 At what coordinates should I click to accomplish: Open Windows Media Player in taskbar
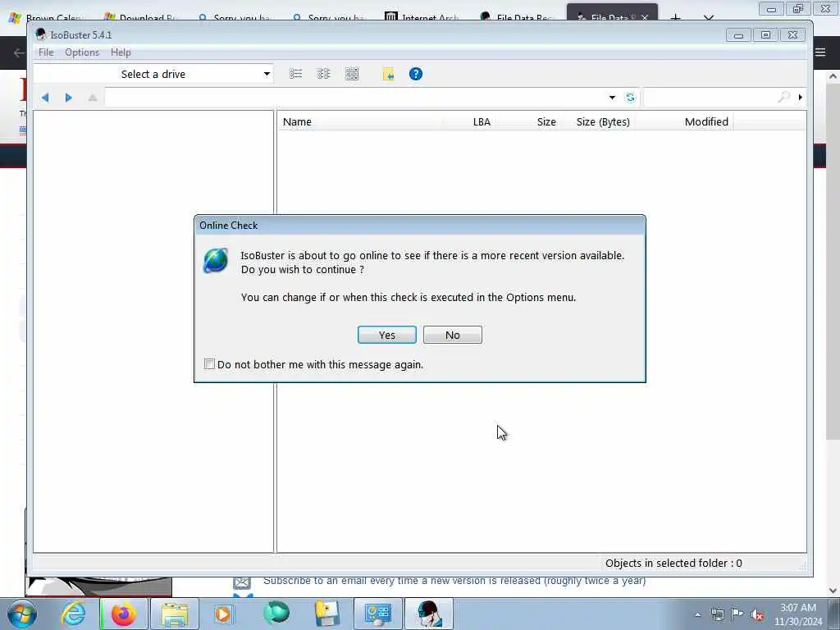(x=223, y=614)
